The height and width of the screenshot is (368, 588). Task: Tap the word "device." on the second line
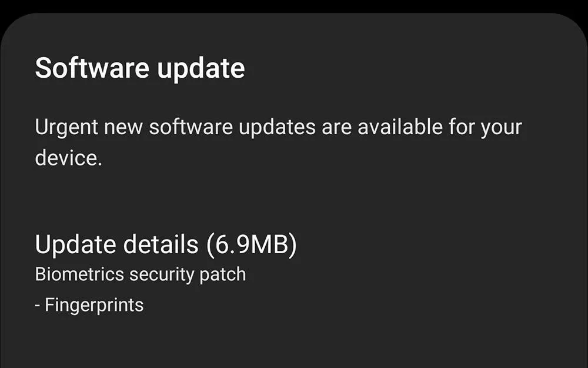pyautogui.click(x=69, y=157)
